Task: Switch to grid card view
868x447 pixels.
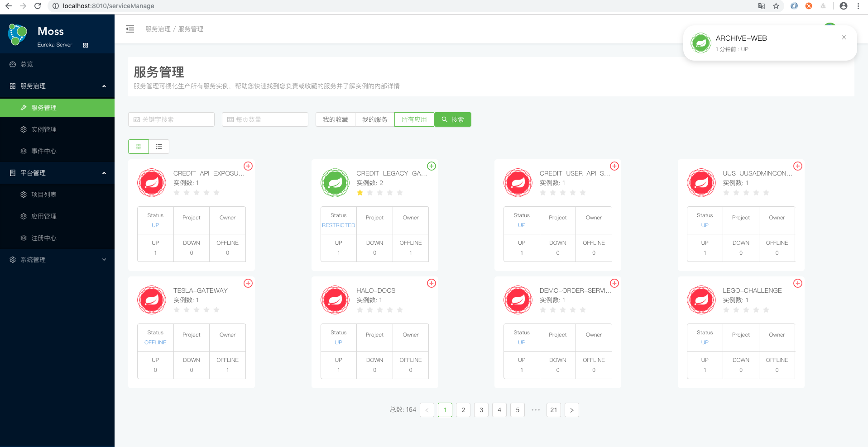Action: [x=139, y=147]
